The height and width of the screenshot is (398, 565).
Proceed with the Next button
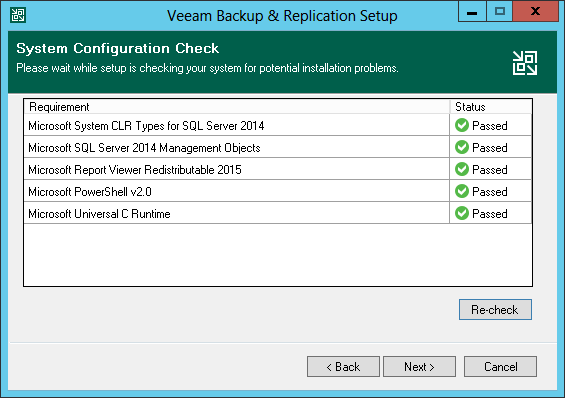coord(419,367)
